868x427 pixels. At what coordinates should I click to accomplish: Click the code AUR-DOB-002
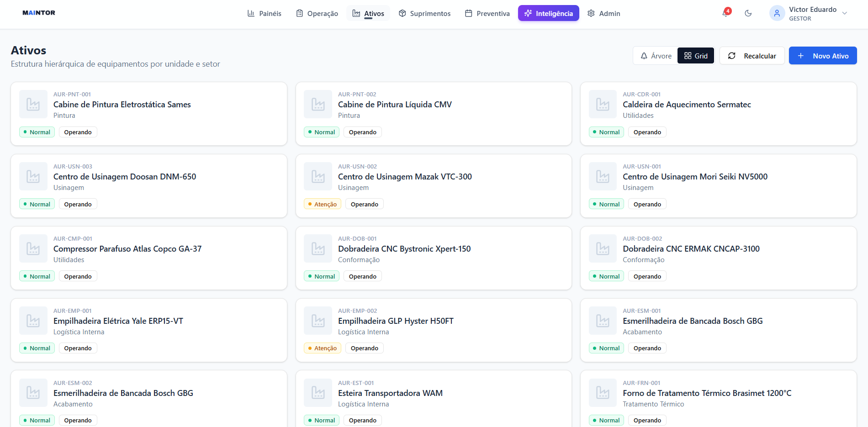pos(642,238)
